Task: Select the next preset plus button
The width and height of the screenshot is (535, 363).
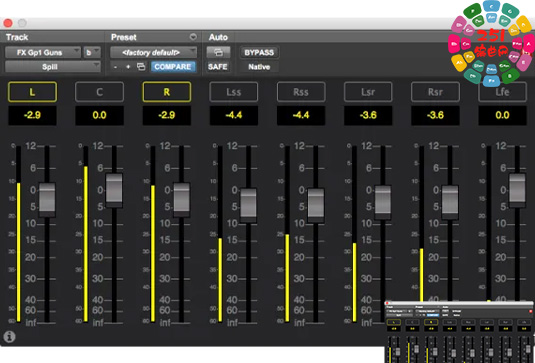Action: 128,67
